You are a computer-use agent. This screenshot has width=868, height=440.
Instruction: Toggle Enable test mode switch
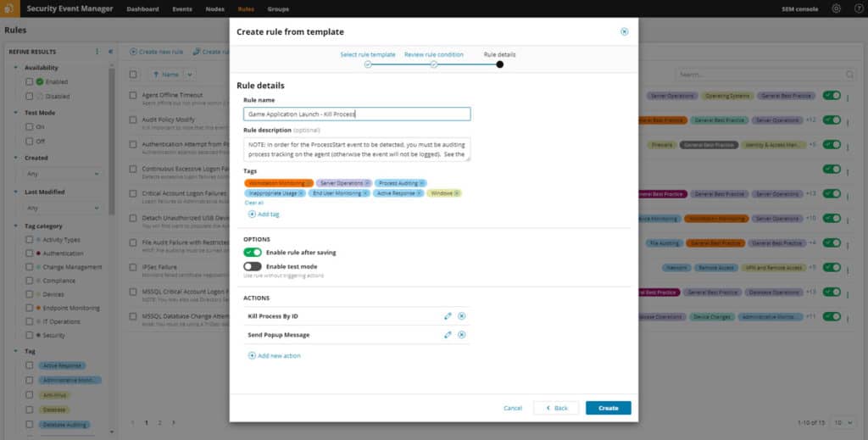coord(253,267)
